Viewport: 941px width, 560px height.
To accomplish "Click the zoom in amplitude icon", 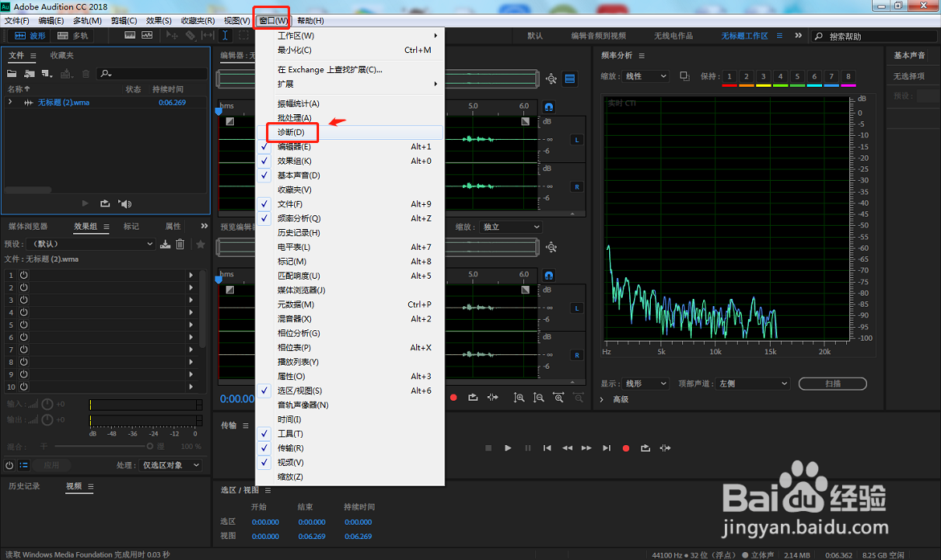I will click(x=519, y=398).
